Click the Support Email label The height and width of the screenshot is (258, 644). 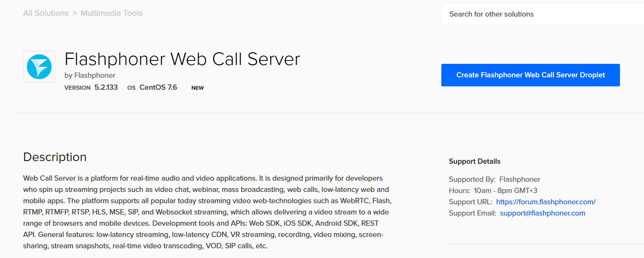coord(472,213)
